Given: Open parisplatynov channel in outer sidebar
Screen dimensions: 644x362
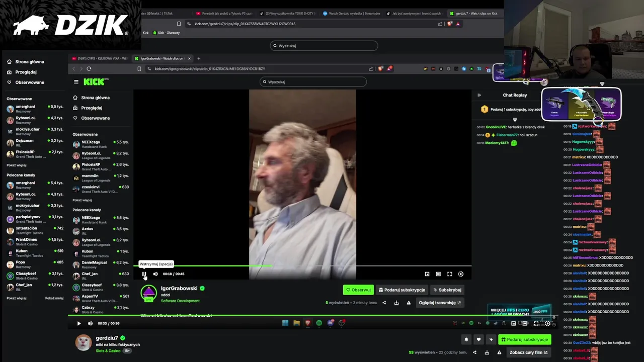Looking at the screenshot, I should coord(34,219).
